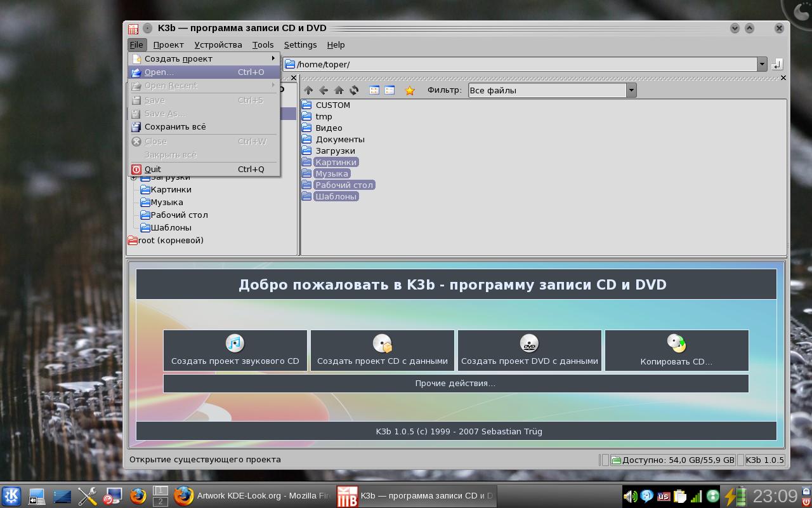This screenshot has width=812, height=508.
Task: Click Копировать CD... button
Action: pos(677,351)
